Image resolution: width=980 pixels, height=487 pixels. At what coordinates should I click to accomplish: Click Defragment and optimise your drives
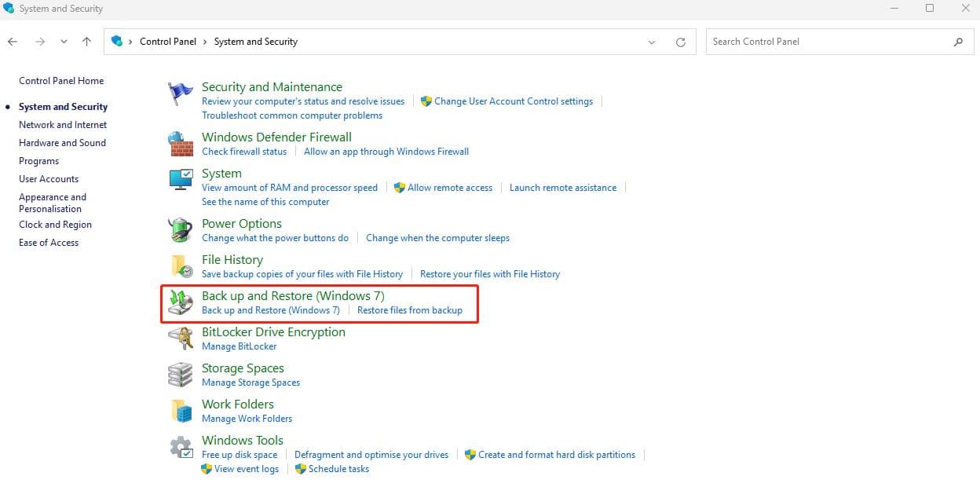pyautogui.click(x=371, y=455)
